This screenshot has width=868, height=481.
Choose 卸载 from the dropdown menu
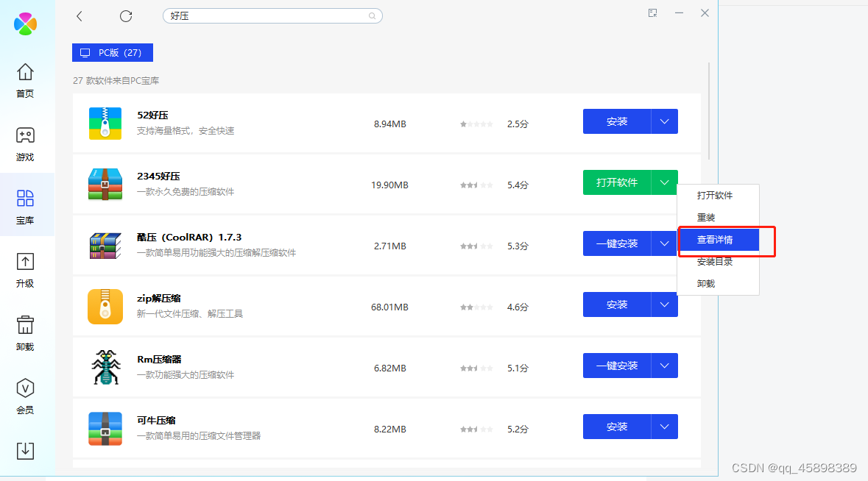click(718, 284)
